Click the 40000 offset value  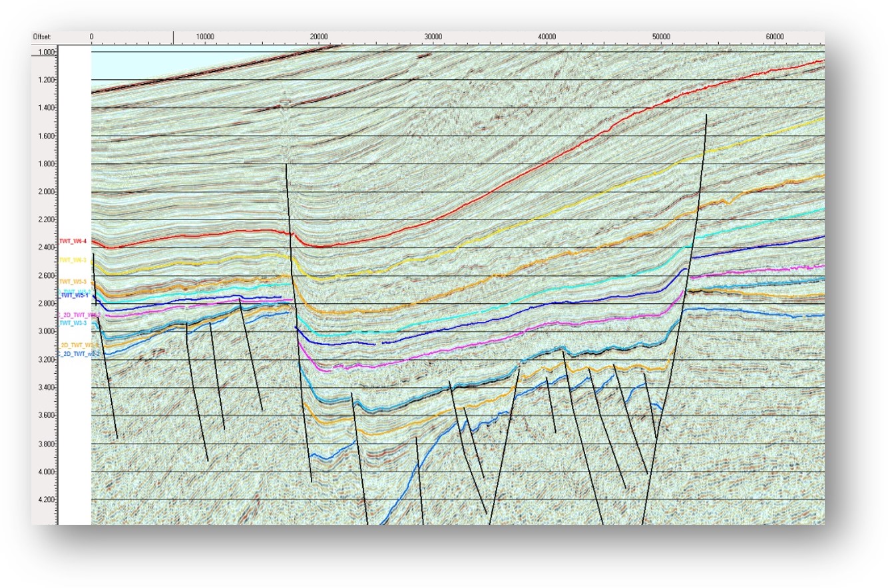547,36
